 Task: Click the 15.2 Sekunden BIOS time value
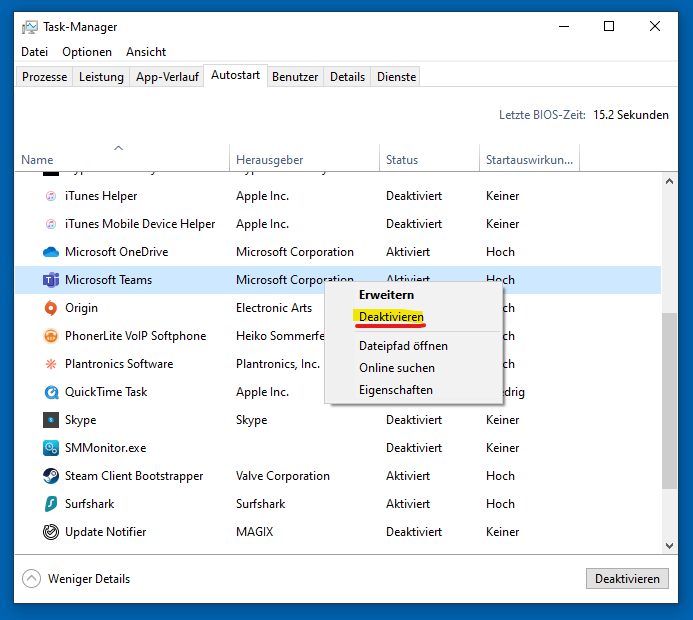pos(631,115)
